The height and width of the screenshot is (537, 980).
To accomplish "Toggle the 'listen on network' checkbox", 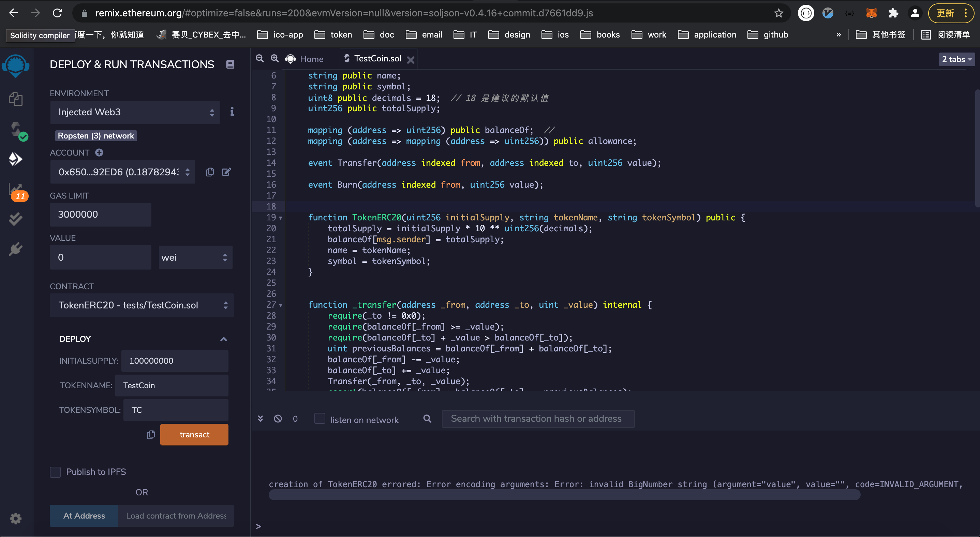I will pyautogui.click(x=320, y=418).
